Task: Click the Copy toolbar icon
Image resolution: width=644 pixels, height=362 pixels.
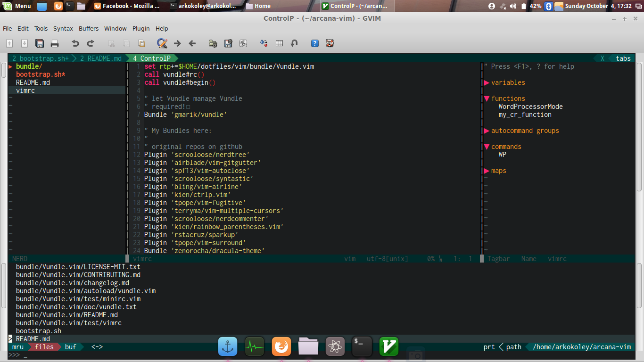Action: tap(126, 43)
